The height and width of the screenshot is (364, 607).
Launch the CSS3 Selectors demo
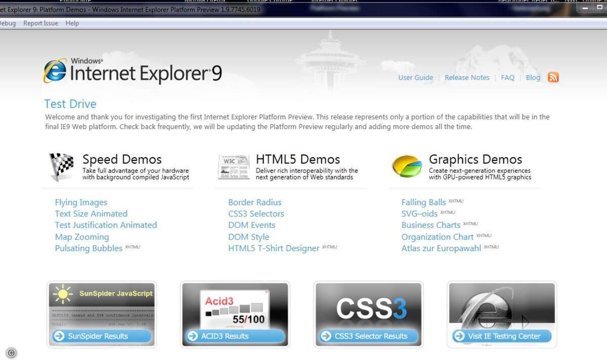point(256,214)
